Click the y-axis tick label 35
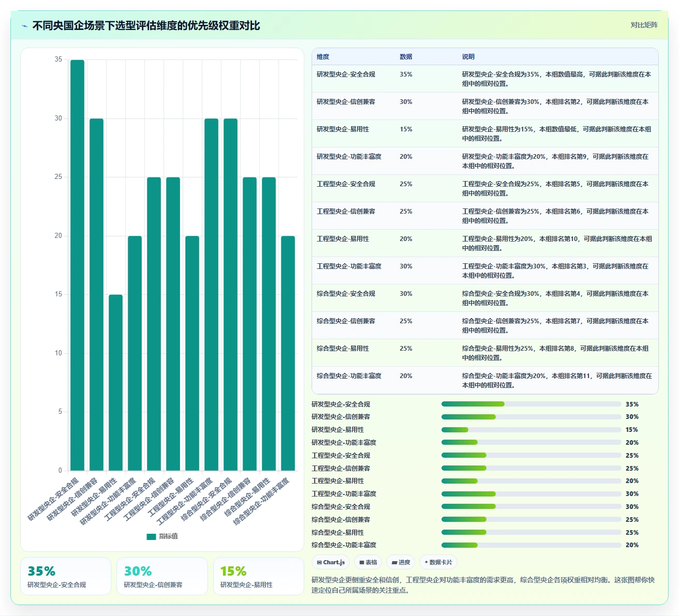Viewport: 679px width, 616px height. tap(58, 59)
